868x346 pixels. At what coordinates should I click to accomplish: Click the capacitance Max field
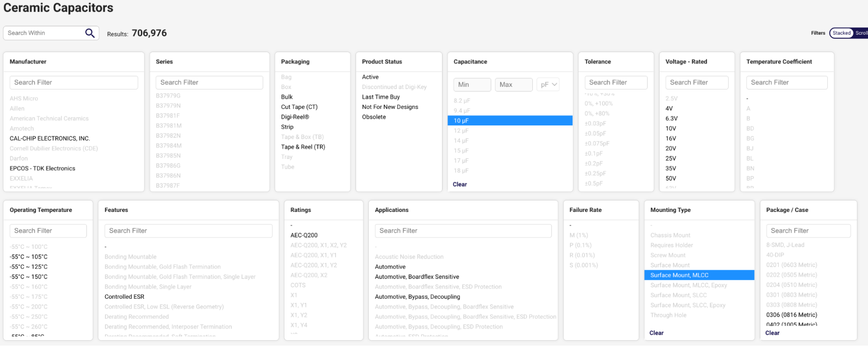(x=514, y=85)
